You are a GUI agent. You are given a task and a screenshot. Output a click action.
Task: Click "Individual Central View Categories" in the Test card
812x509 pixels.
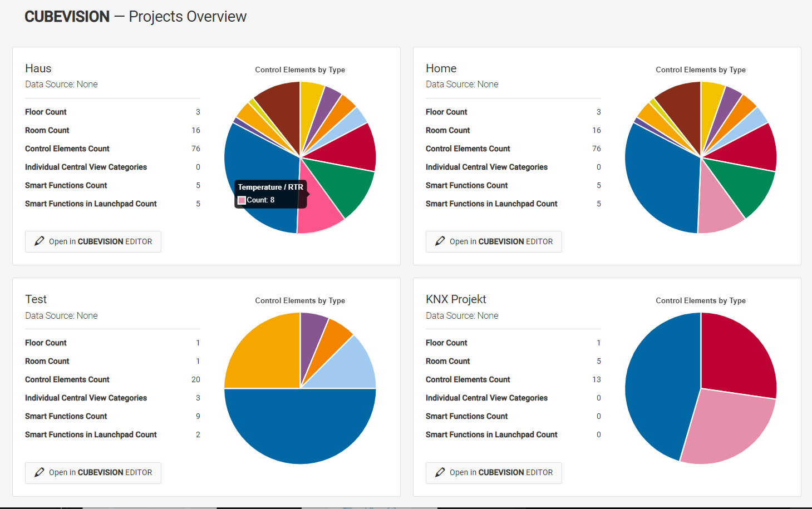(x=86, y=398)
